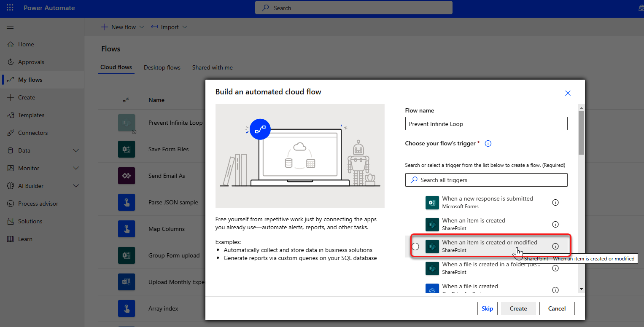
Task: Click the My flows icon in sidebar
Action: pyautogui.click(x=11, y=80)
